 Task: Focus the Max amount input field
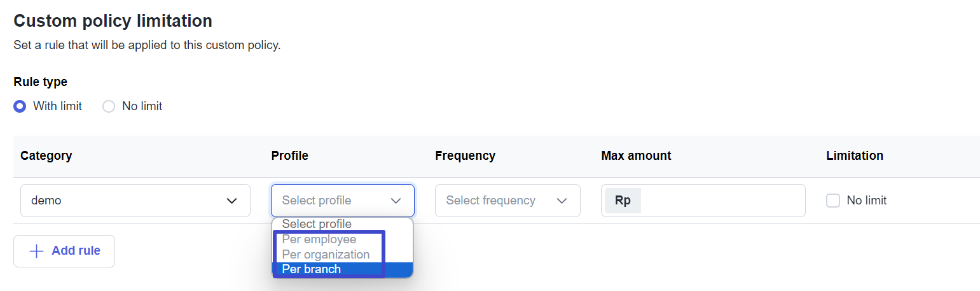pyautogui.click(x=722, y=201)
